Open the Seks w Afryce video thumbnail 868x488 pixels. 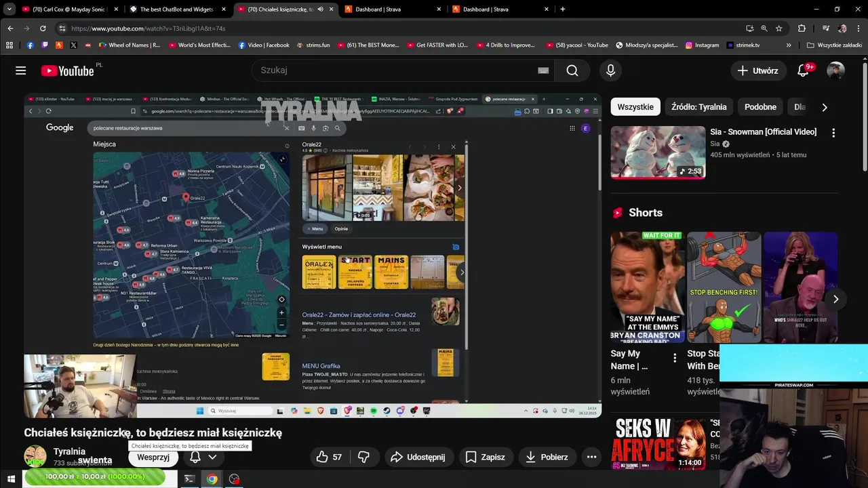pyautogui.click(x=658, y=443)
